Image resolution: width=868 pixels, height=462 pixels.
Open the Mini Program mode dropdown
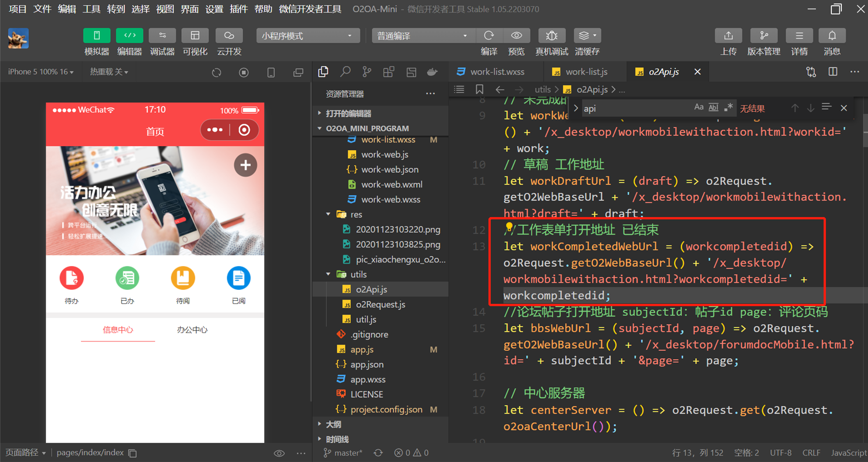pos(307,35)
